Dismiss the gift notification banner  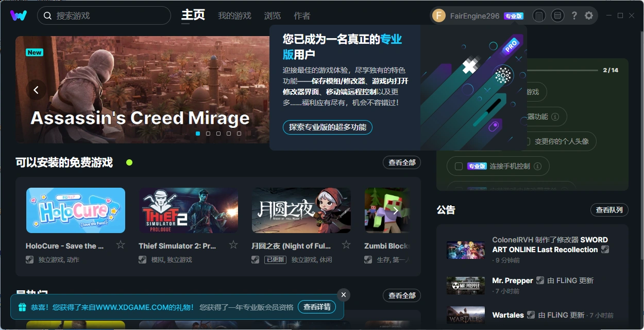344,294
